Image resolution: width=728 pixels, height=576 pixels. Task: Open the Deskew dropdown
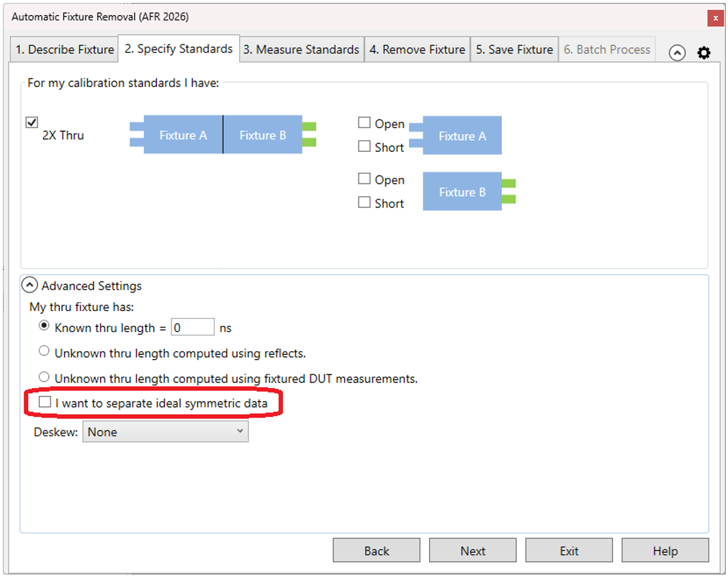(166, 432)
